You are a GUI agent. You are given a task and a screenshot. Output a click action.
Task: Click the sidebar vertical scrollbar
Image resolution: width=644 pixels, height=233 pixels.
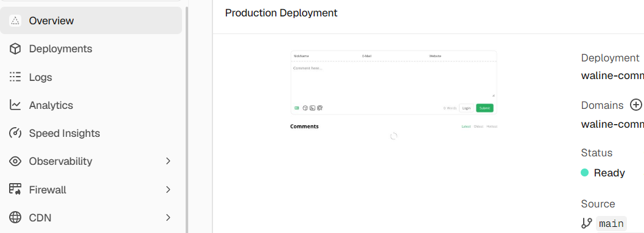click(187, 120)
